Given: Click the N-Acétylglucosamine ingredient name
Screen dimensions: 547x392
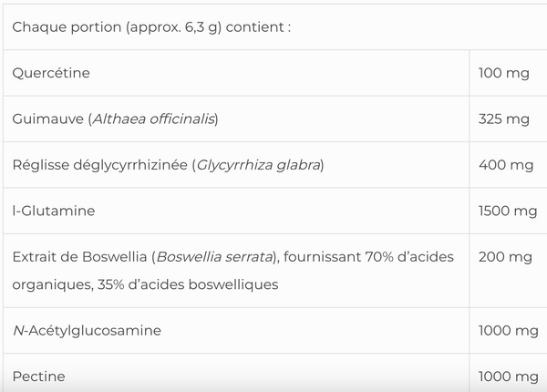Looking at the screenshot, I should coord(87,331).
